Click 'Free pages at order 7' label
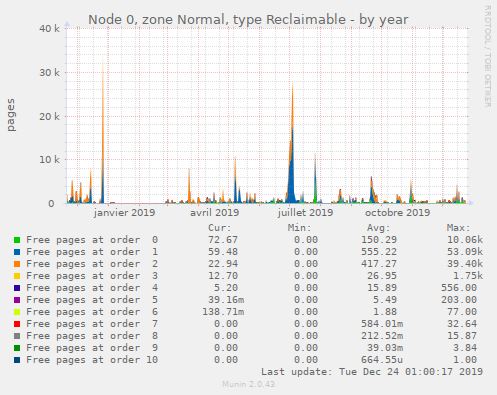 tap(92, 324)
